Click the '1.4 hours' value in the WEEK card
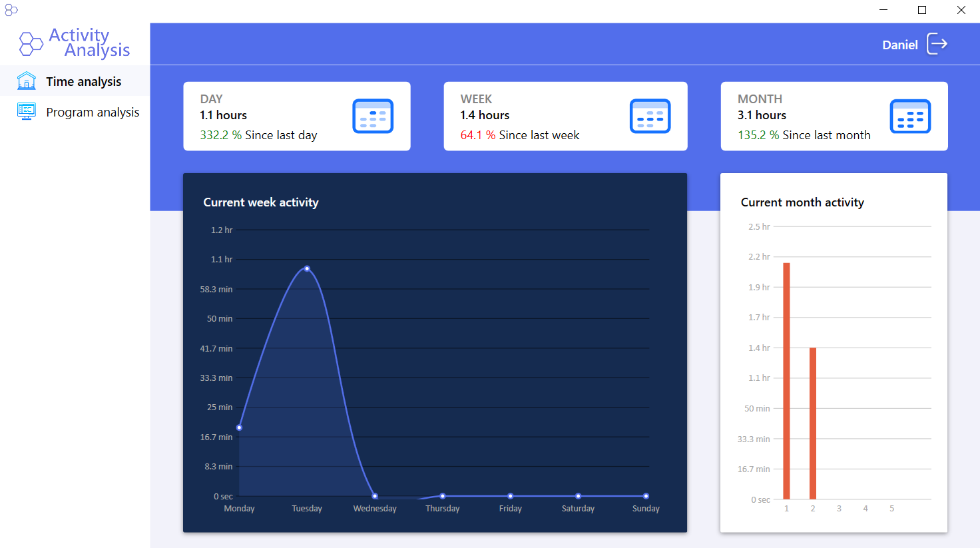This screenshot has width=980, height=548. [x=485, y=115]
